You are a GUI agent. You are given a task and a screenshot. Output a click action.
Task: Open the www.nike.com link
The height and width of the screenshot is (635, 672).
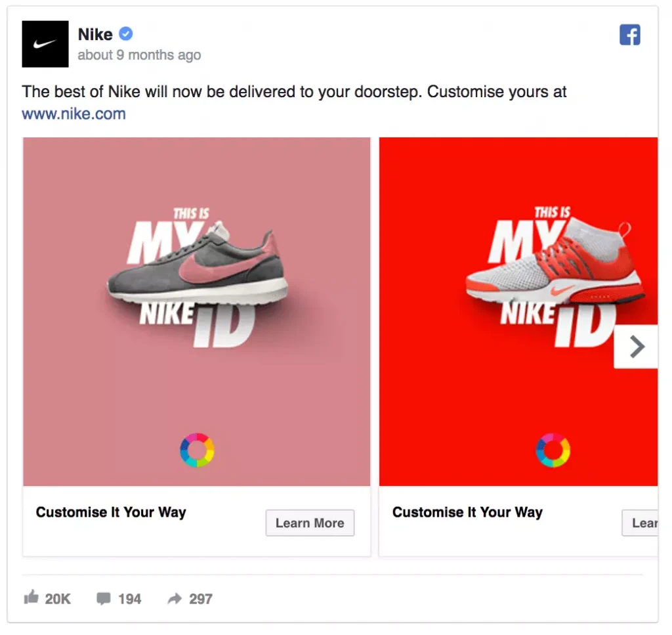coord(73,114)
